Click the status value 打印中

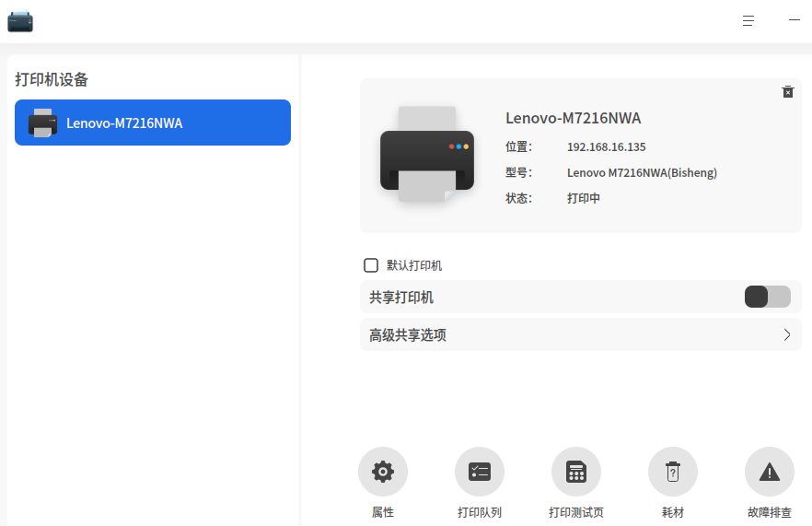584,198
